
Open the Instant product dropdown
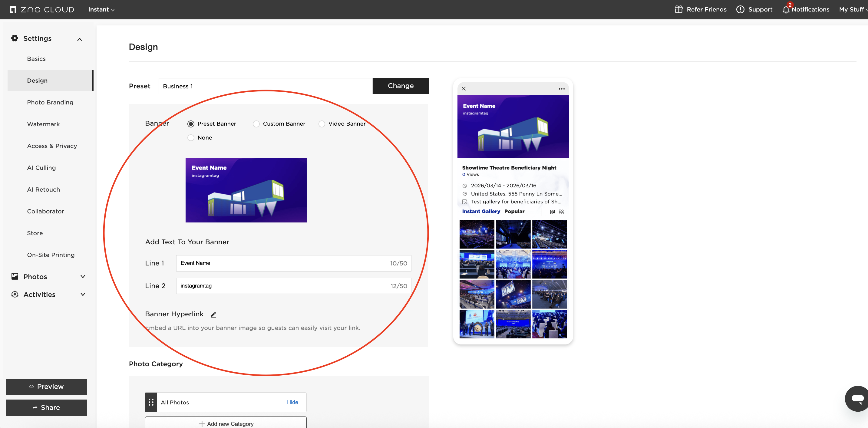point(101,9)
